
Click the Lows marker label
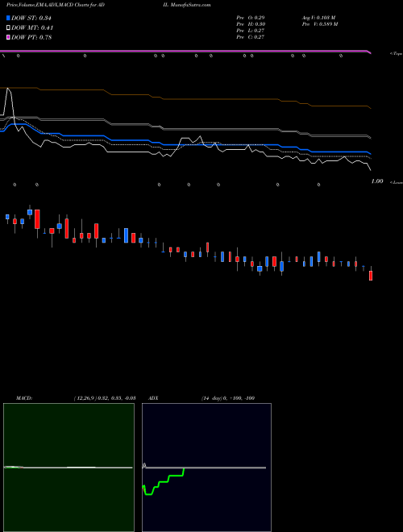click(397, 182)
